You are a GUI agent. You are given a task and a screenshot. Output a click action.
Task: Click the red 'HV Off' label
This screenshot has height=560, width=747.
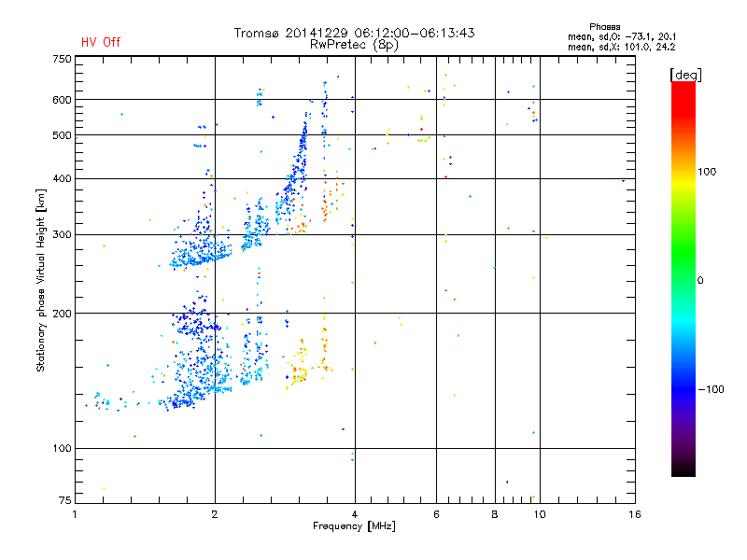101,42
